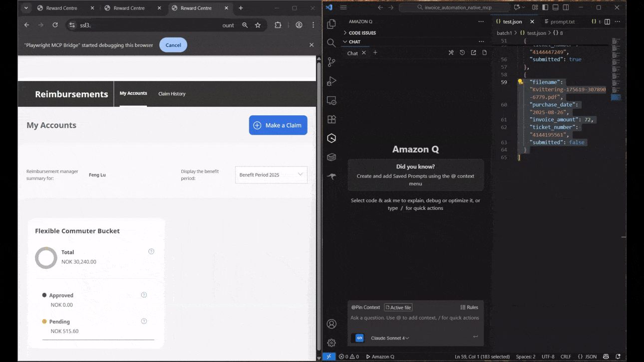Open Source Control in activity bar

pyautogui.click(x=331, y=62)
